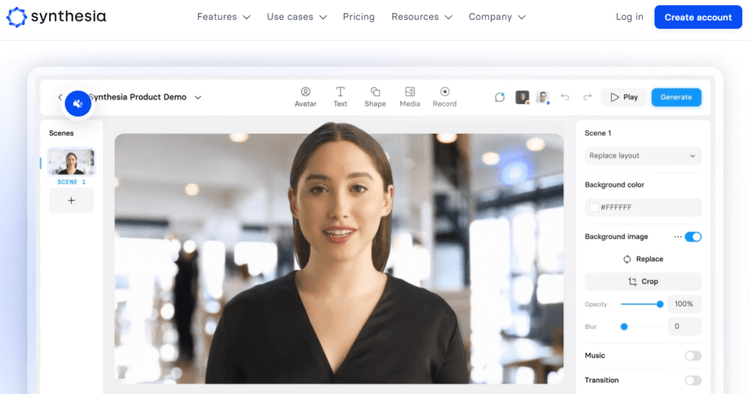The image size is (750, 394).
Task: Edit the blur value field showing 0
Action: click(x=684, y=327)
